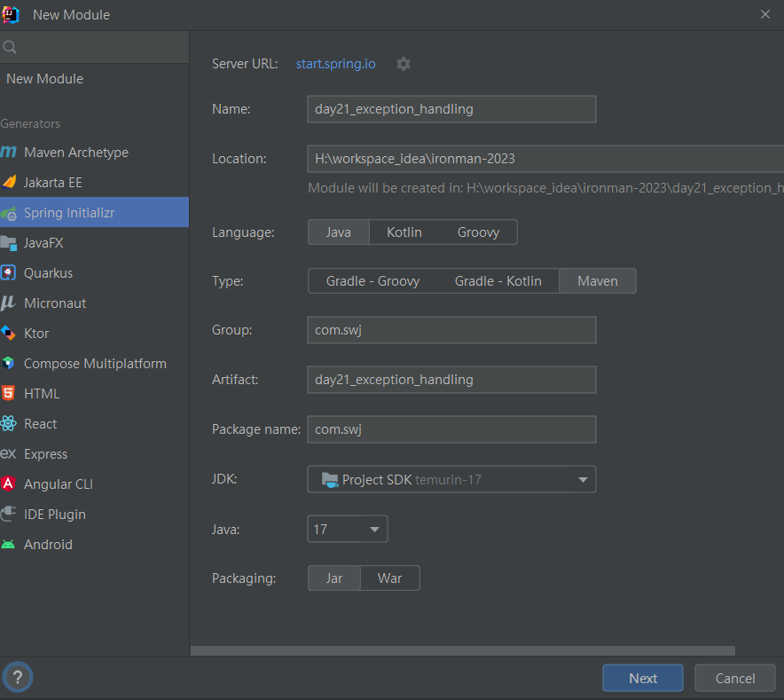Click the Android generator icon
784x700 pixels.
pos(9,545)
